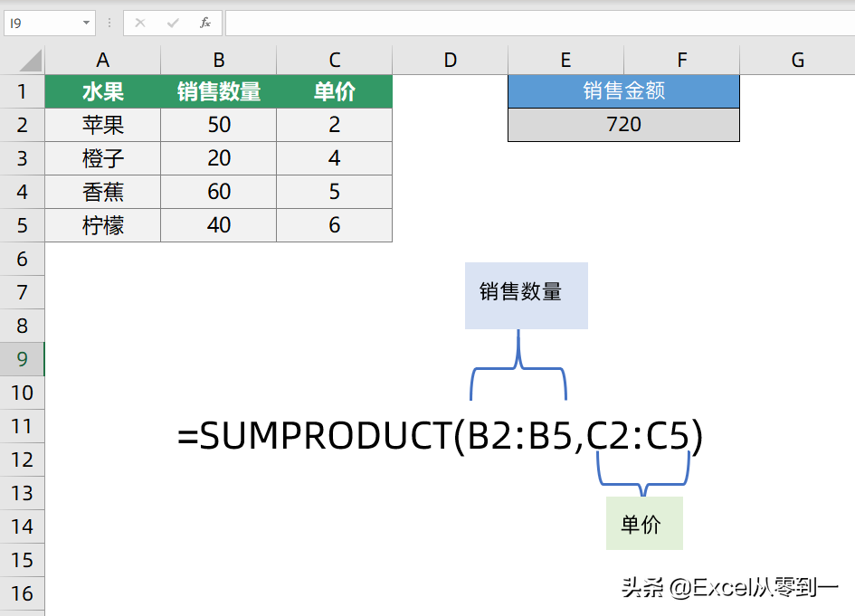This screenshot has width=855, height=616.
Task: Select column A header
Action: (x=102, y=60)
